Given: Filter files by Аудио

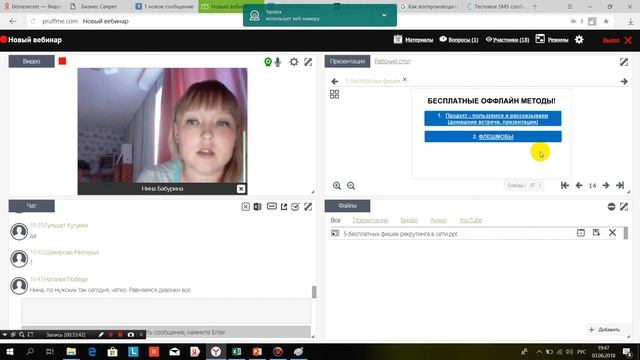Looking at the screenshot, I should click(x=438, y=220).
